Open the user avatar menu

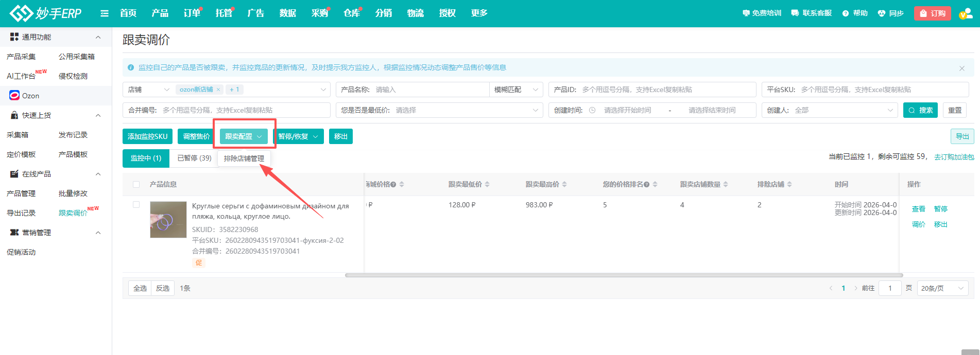[x=966, y=14]
